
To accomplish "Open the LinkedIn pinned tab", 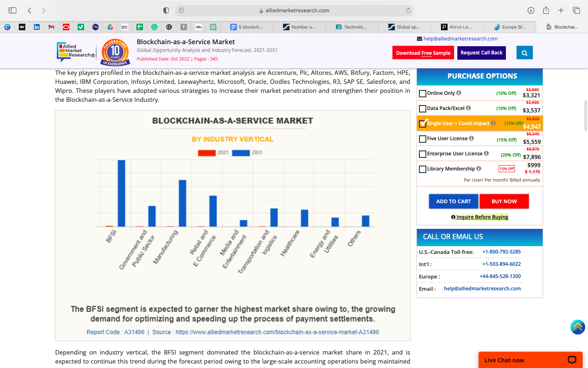I will click(x=37, y=27).
